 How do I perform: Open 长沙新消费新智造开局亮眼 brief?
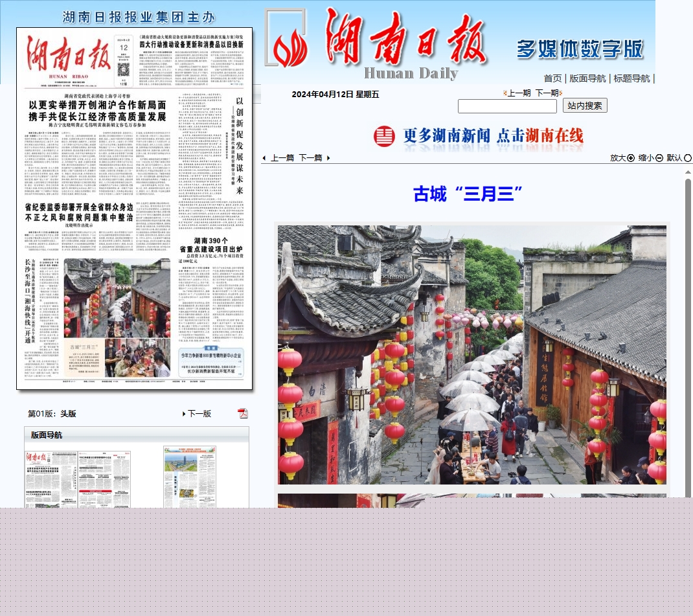click(x=211, y=372)
